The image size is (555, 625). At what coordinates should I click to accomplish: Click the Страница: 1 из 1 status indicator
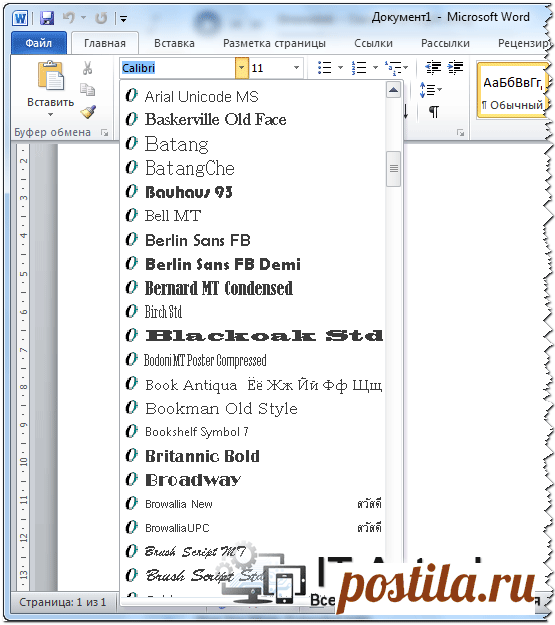63,602
